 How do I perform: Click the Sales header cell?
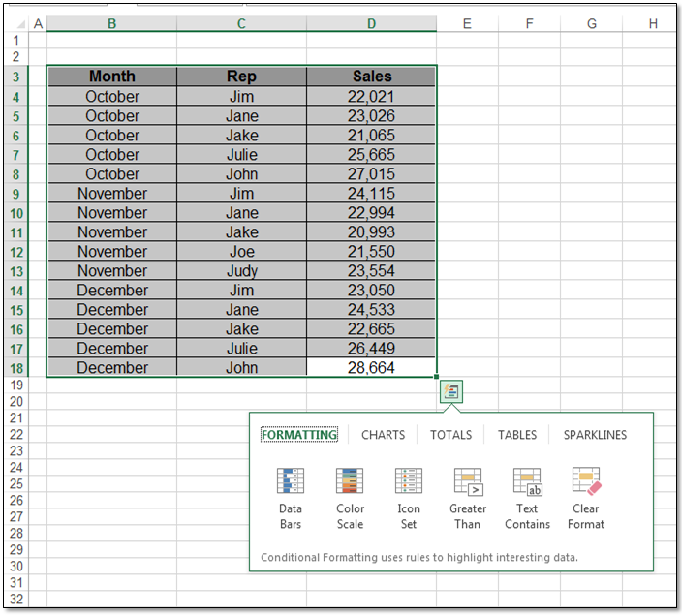click(371, 77)
